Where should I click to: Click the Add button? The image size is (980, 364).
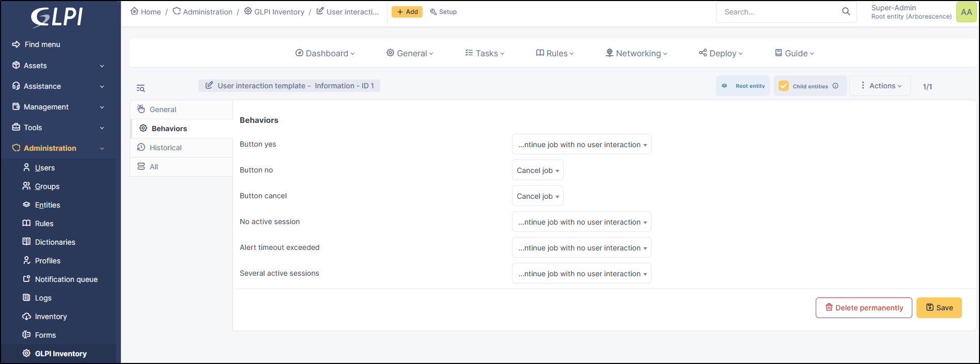click(x=407, y=12)
